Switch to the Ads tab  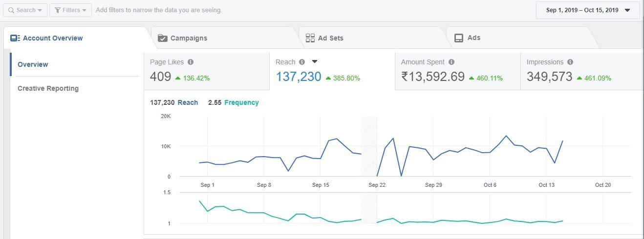[x=520, y=38]
